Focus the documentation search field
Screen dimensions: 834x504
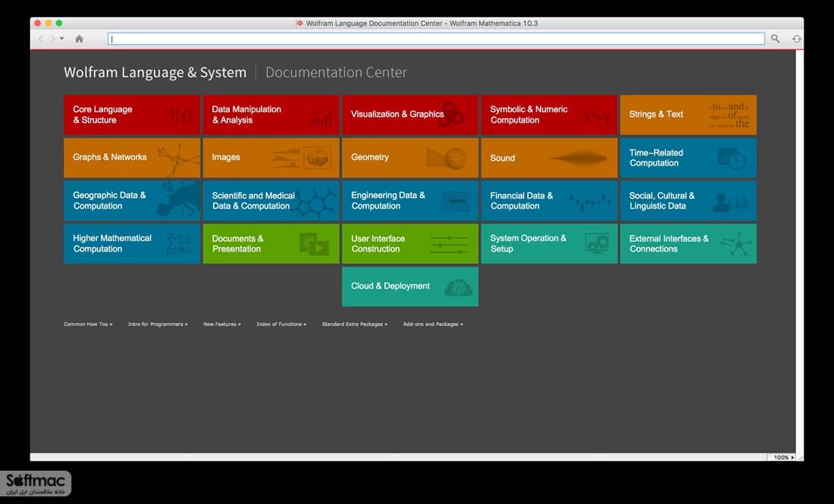pyautogui.click(x=436, y=39)
